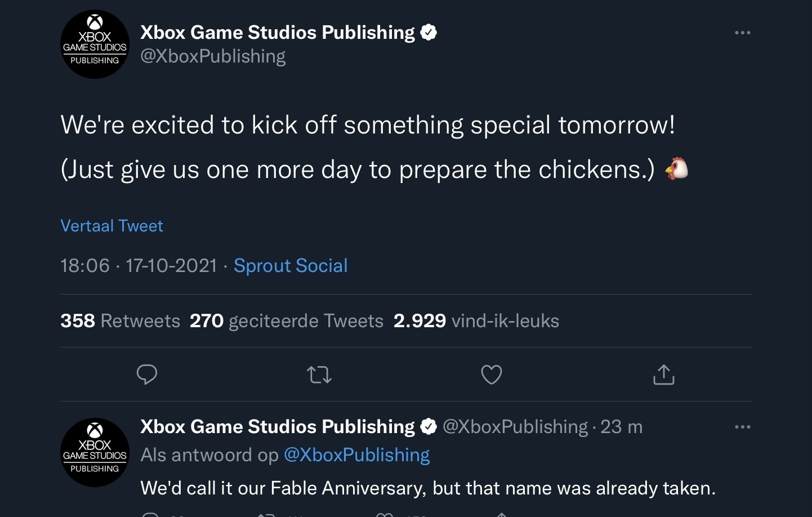The image size is (812, 517).
Task: View the 2.929 vind-ik-leuks list
Action: click(x=476, y=320)
